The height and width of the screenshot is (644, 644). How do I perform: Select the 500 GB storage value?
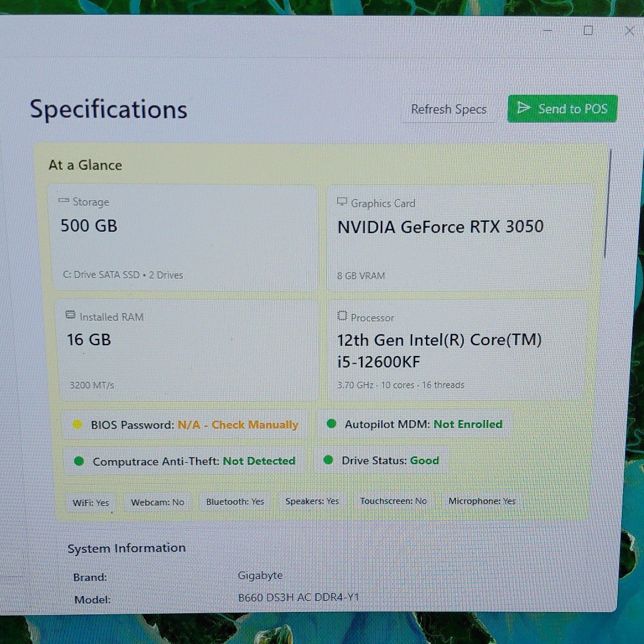click(89, 226)
